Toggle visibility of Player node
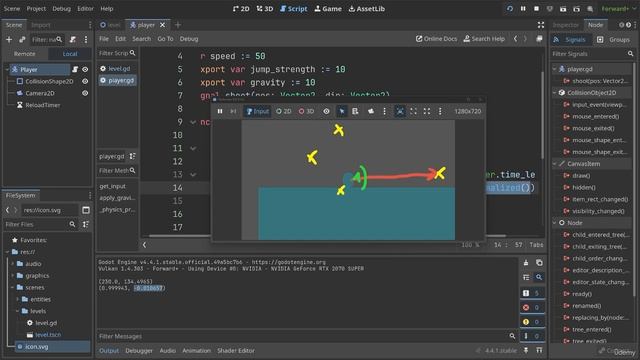 (85, 69)
